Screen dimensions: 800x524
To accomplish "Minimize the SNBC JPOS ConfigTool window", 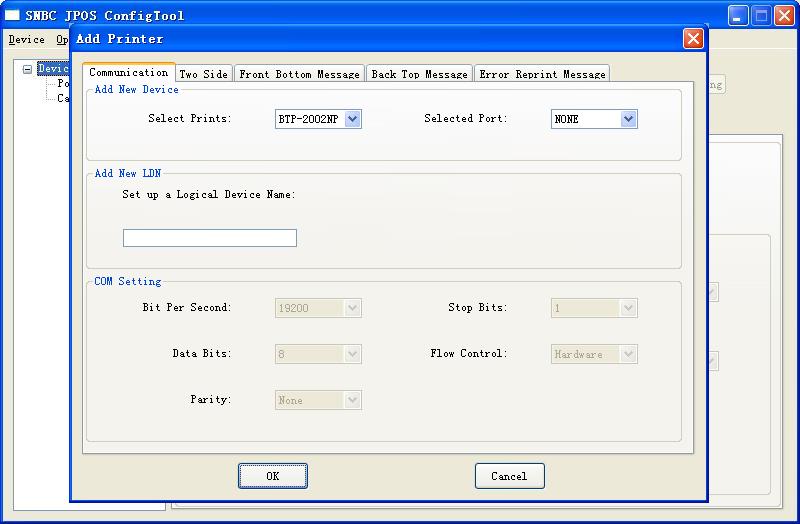I will click(x=737, y=15).
